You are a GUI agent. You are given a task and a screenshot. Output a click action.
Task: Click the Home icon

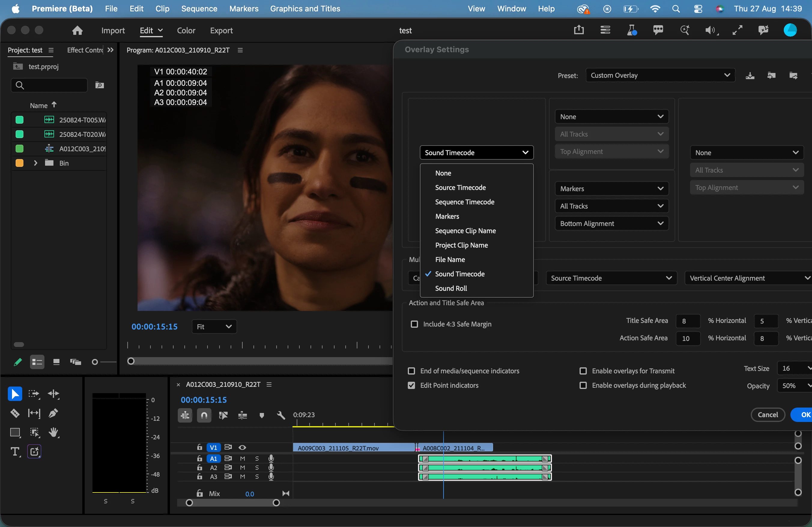(77, 30)
